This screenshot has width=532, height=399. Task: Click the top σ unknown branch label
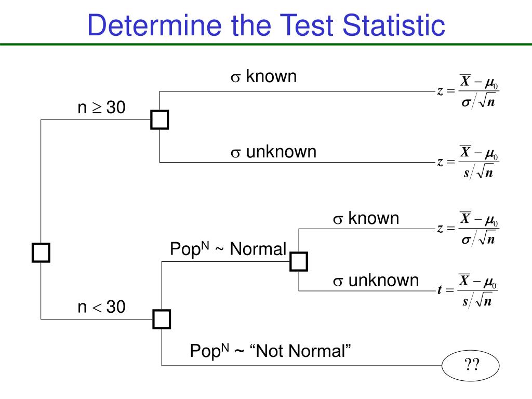click(273, 152)
